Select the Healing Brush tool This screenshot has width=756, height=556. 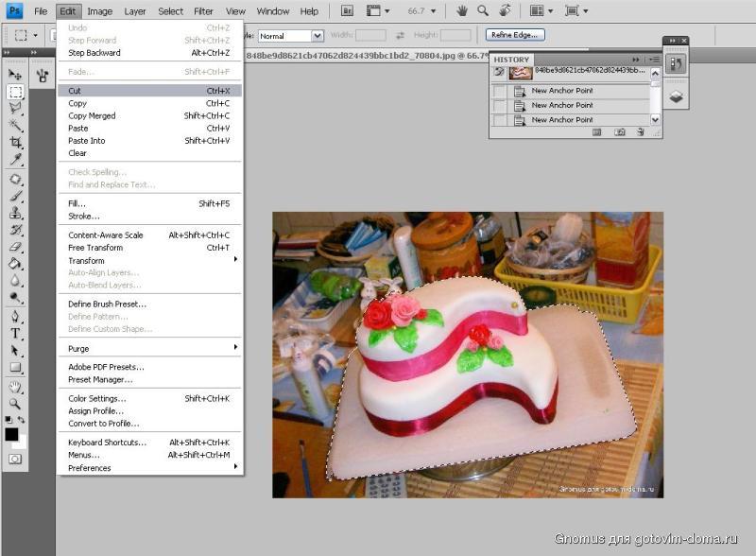(15, 179)
